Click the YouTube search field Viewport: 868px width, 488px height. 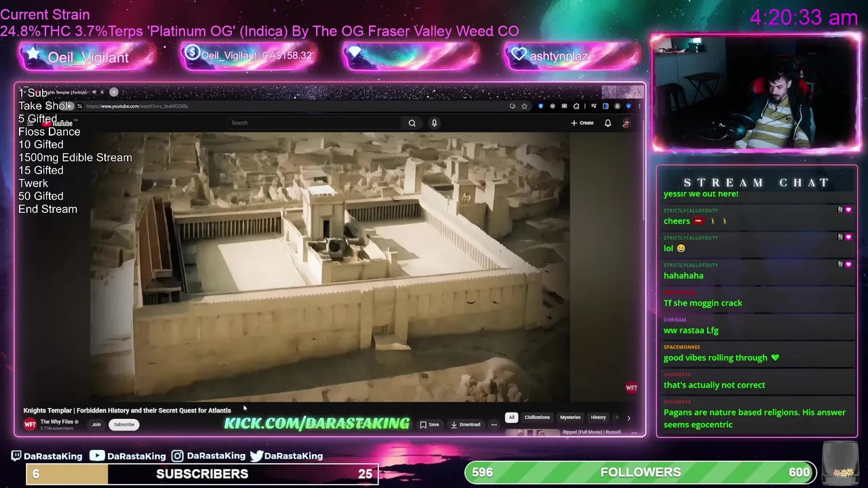[x=315, y=123]
